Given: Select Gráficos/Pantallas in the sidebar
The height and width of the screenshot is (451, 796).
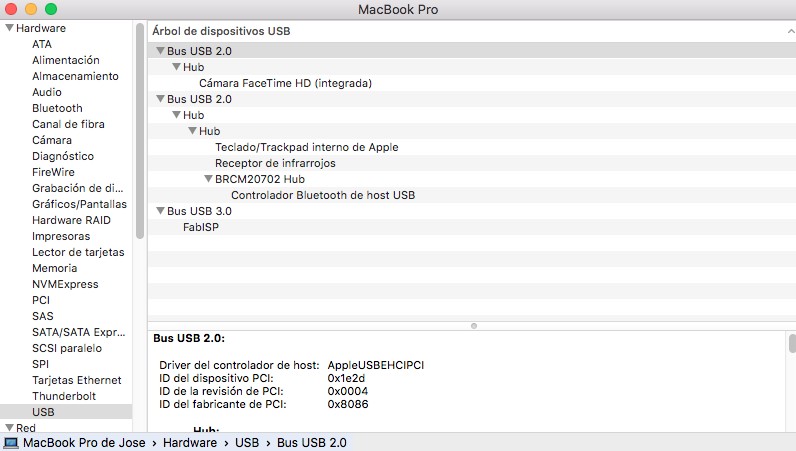Looking at the screenshot, I should 79,204.
